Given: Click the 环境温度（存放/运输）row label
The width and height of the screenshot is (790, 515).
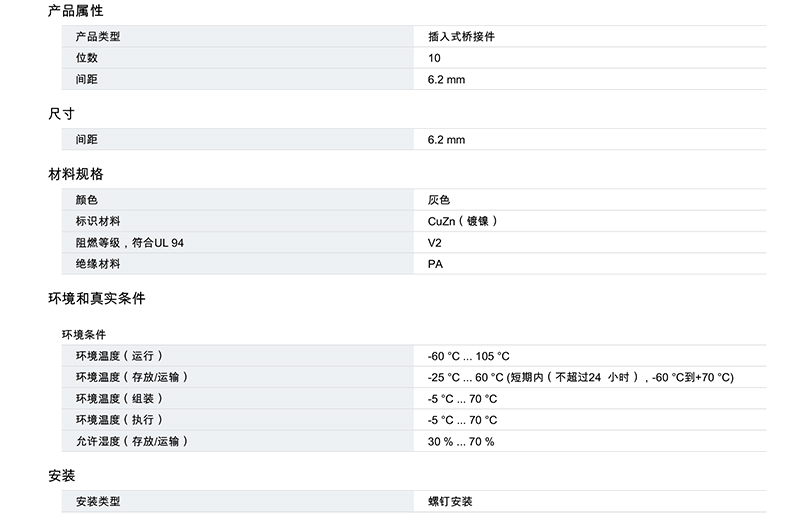Looking at the screenshot, I should [131, 377].
